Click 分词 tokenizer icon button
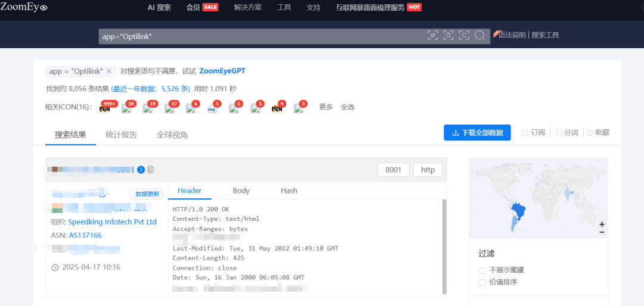Viewport: 644px width, 306px height. click(x=566, y=133)
